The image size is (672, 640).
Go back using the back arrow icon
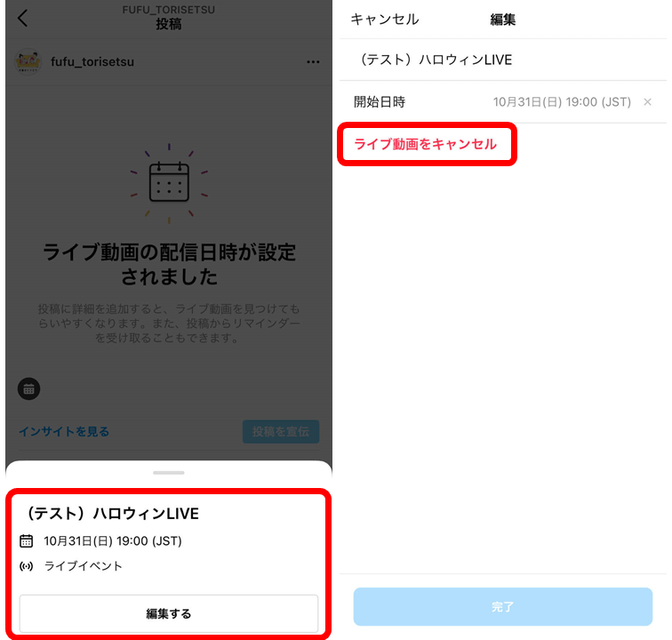click(23, 18)
